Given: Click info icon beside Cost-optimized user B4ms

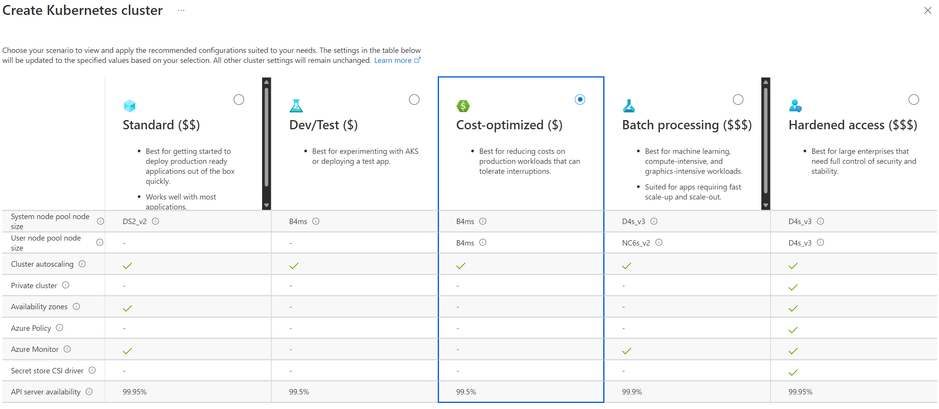Looking at the screenshot, I should 483,243.
